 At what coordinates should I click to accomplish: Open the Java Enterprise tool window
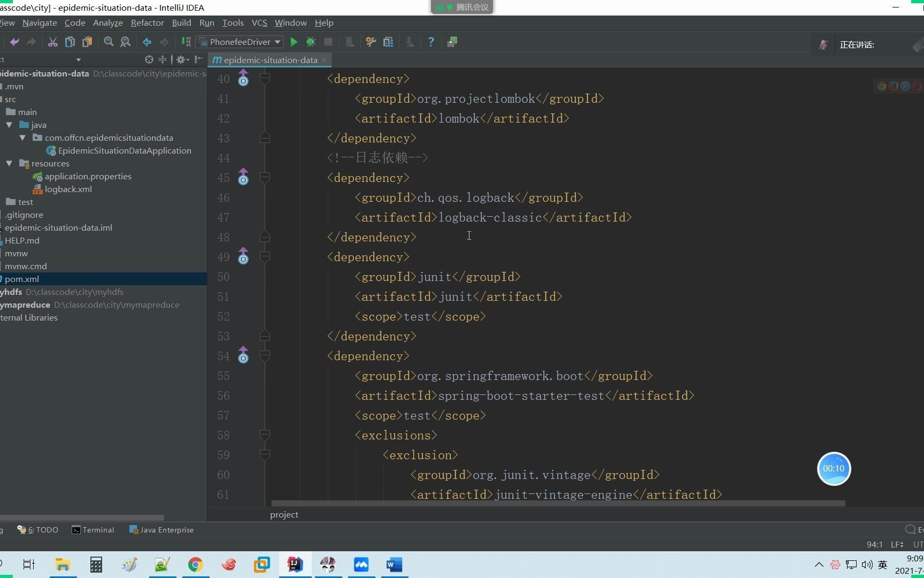pos(161,530)
